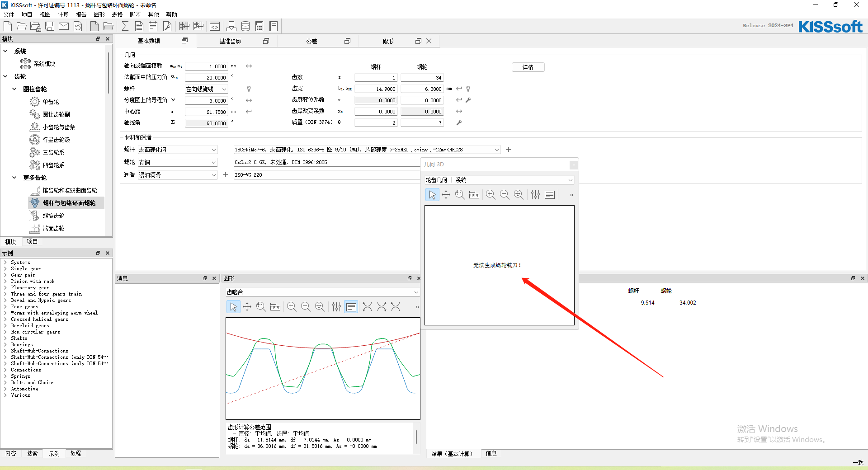
Task: Open the 齿啮合 graphic type dropdown
Action: tap(322, 292)
